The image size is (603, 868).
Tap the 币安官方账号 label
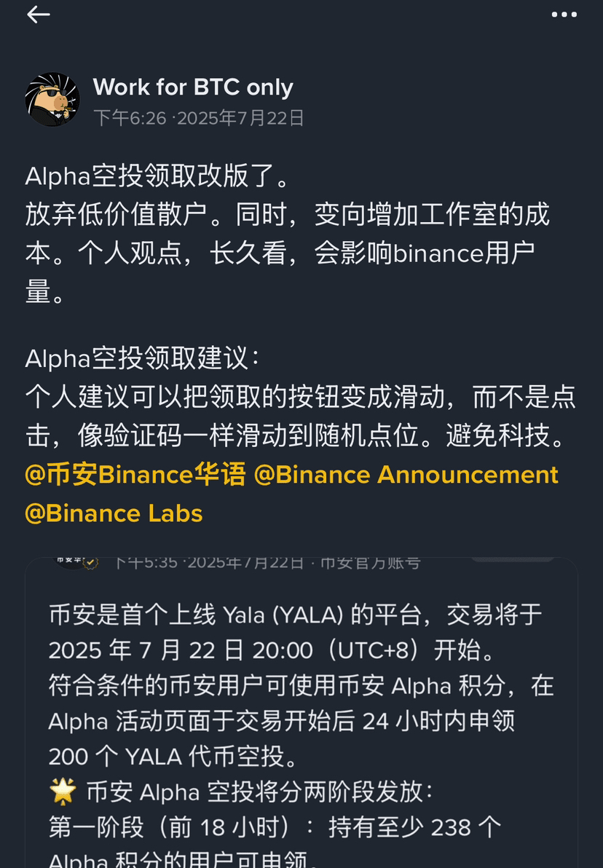pos(371,563)
